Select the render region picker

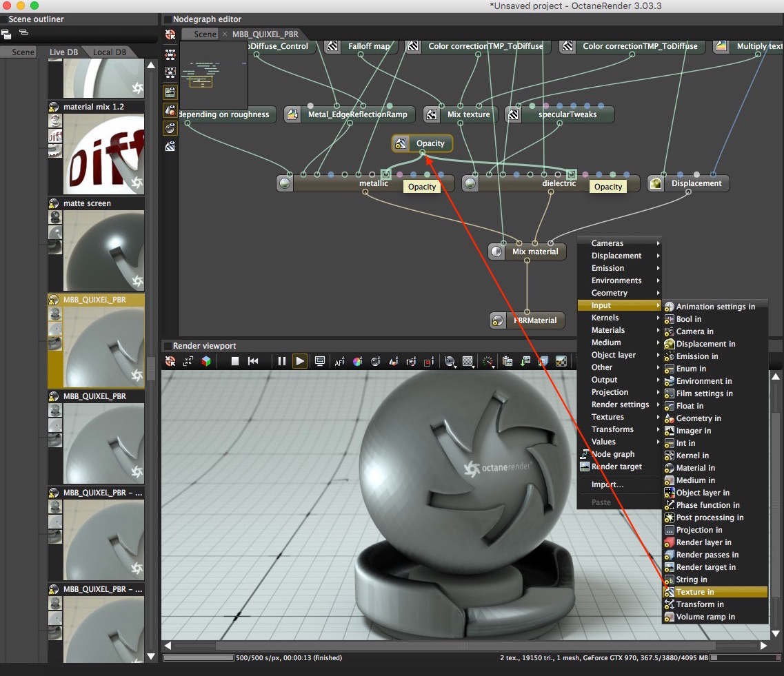pos(429,361)
